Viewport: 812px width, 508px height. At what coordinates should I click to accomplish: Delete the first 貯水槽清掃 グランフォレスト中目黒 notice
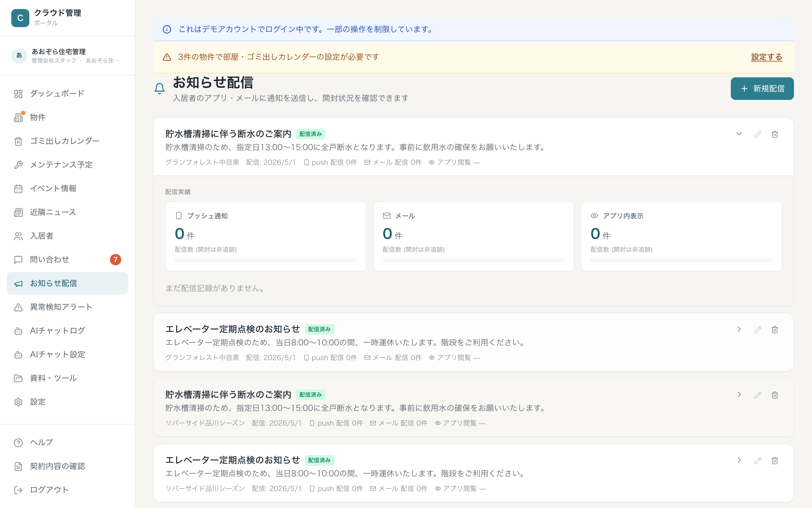tap(775, 134)
